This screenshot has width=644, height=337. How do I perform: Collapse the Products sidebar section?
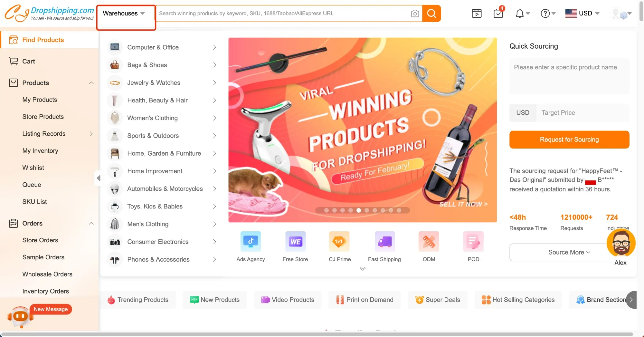point(91,83)
